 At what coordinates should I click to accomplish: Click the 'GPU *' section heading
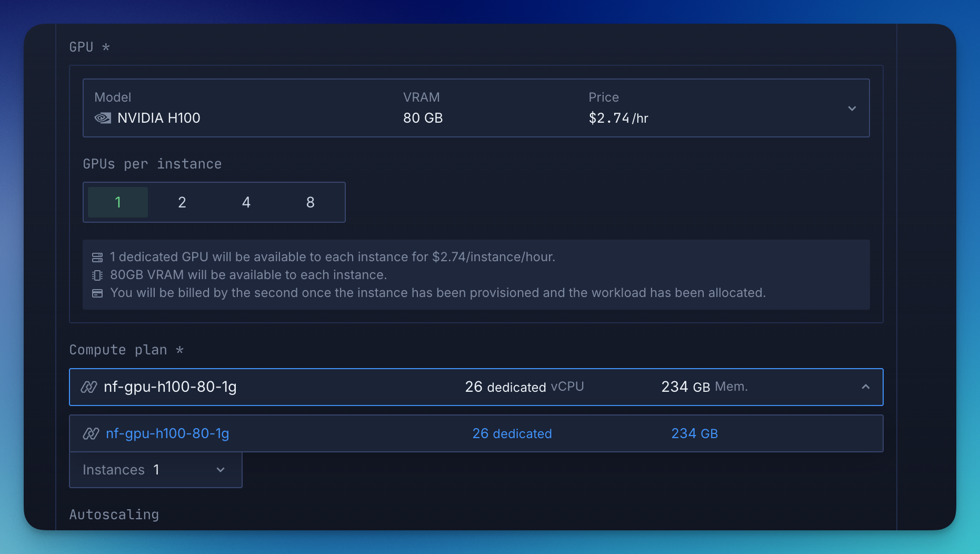pyautogui.click(x=89, y=47)
